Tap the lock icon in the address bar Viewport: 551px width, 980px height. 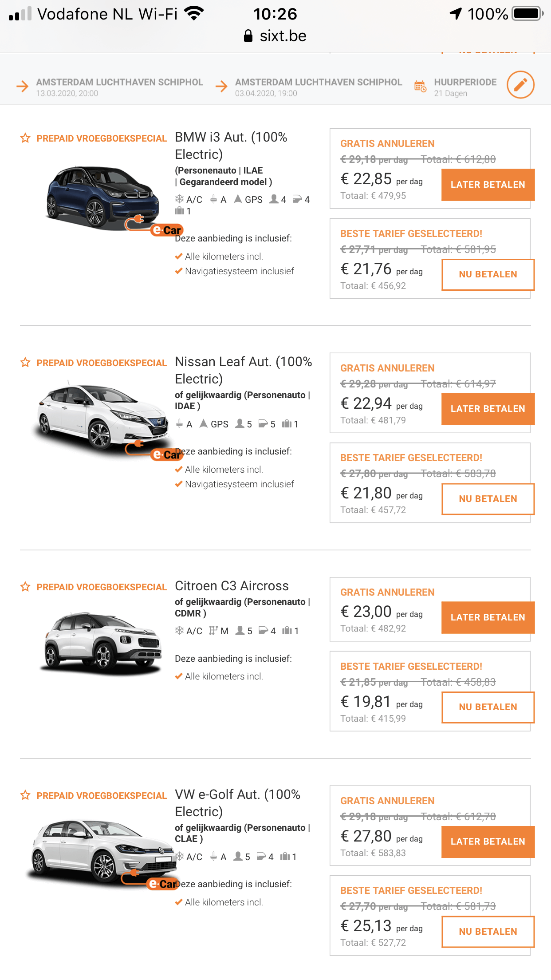[248, 36]
